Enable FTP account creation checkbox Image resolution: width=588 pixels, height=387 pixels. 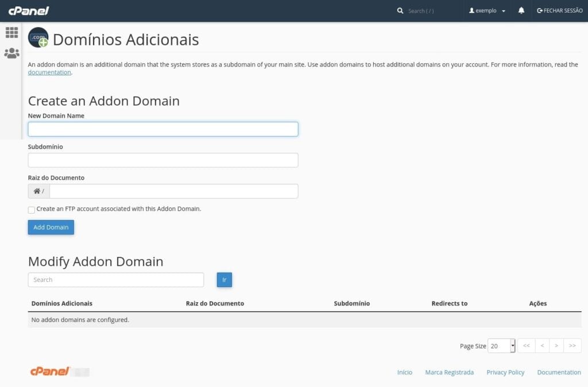32,210
